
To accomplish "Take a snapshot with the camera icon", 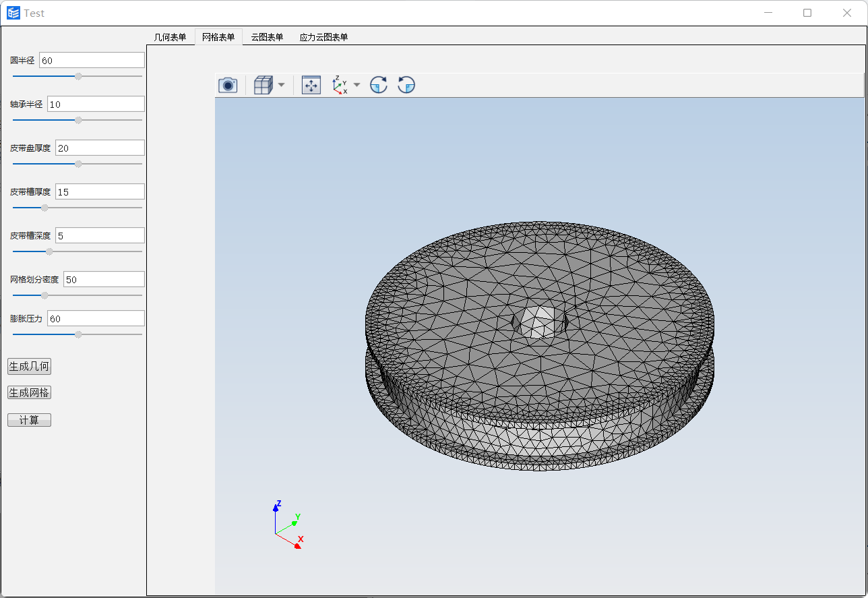I will [228, 85].
